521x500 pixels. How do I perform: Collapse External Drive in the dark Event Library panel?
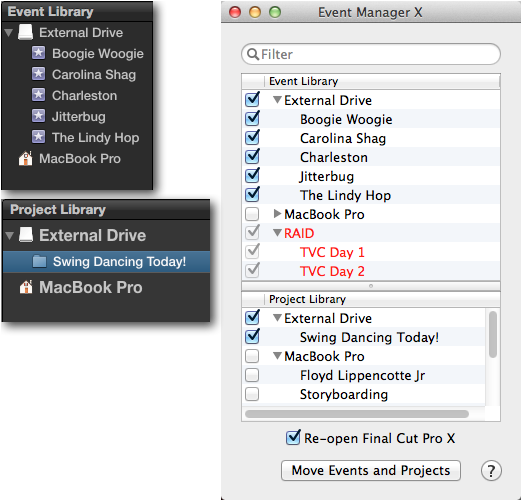[9, 33]
